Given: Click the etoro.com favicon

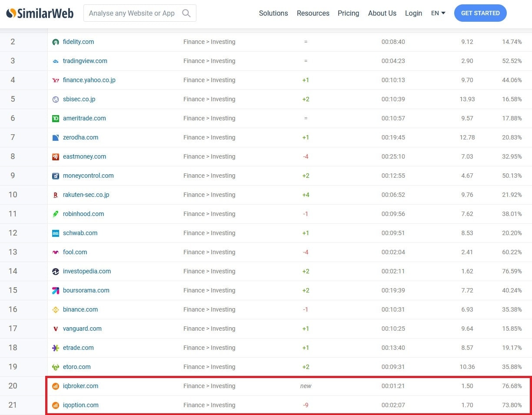Looking at the screenshot, I should [x=56, y=367].
